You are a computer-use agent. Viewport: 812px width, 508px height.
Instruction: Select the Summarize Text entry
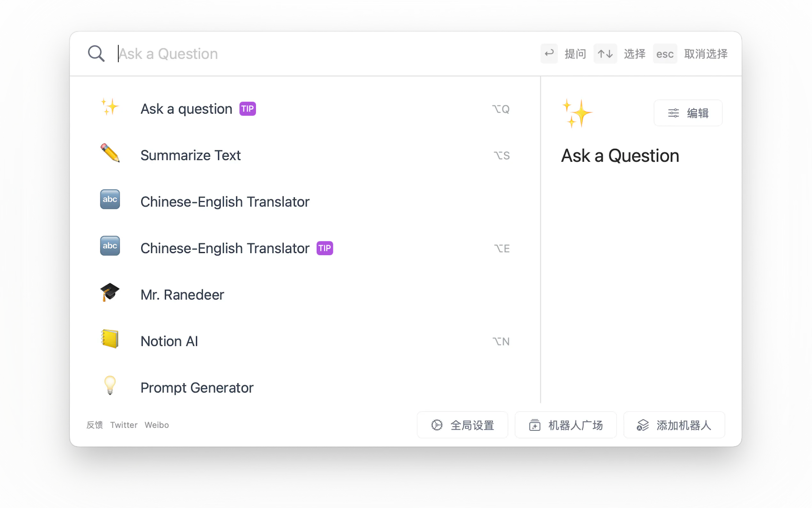point(190,155)
